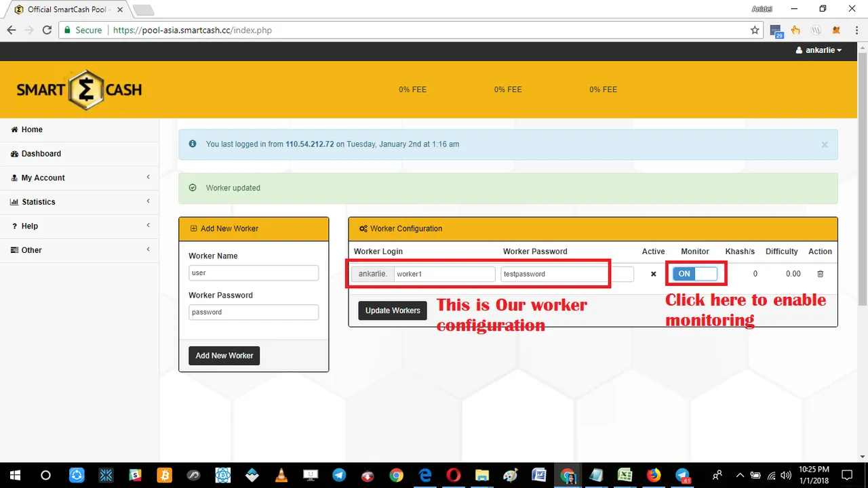868x488 pixels.
Task: Open the ankarlie user dropdown
Action: point(818,50)
